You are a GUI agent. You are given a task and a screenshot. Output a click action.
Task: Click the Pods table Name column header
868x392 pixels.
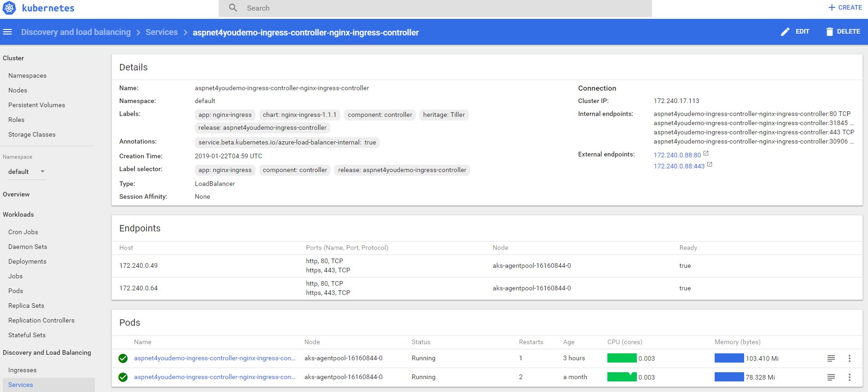143,342
